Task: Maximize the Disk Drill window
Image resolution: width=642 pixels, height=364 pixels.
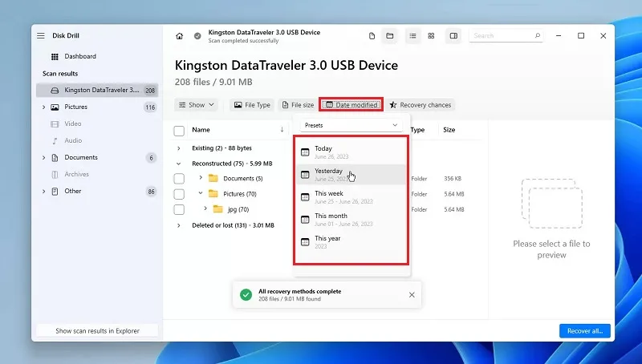Action: (580, 36)
